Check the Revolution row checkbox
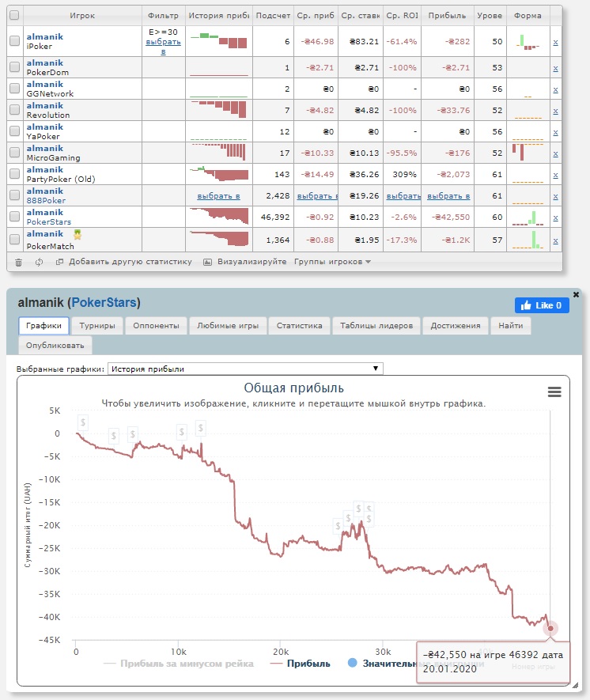 14,110
